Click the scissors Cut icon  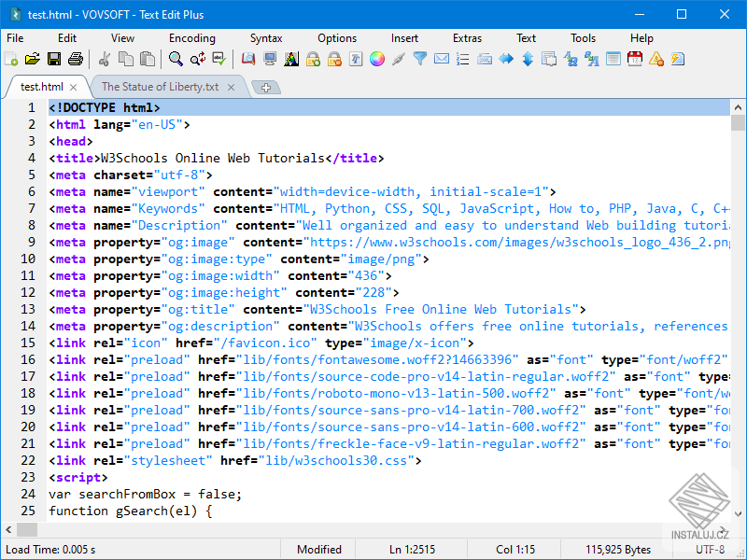105,59
